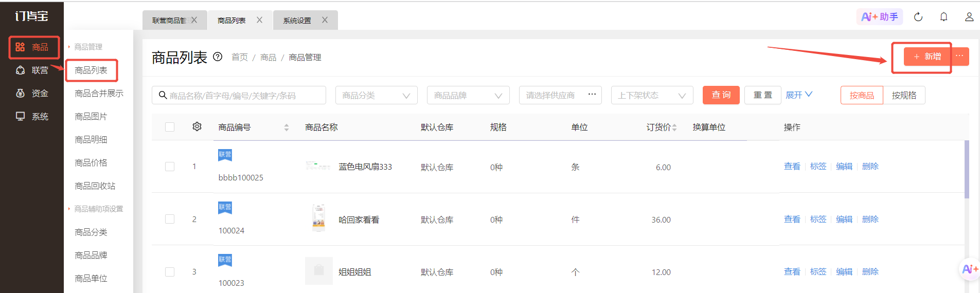The image size is (980, 293).
Task: Click 编辑 for 哈回家看看
Action: [844, 219]
